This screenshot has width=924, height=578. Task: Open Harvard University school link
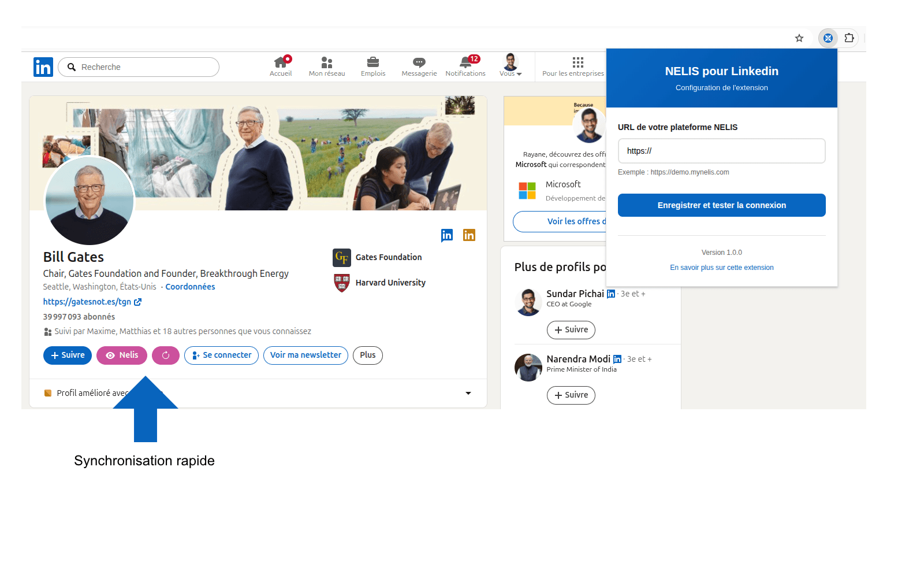379,283
